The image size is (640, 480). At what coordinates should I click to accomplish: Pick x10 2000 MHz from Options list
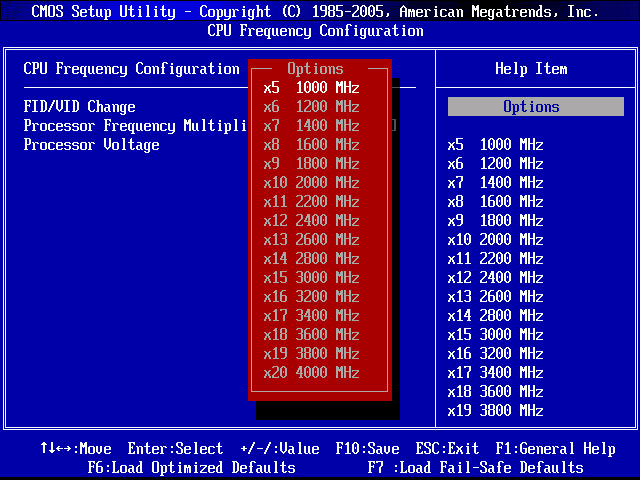[311, 183]
